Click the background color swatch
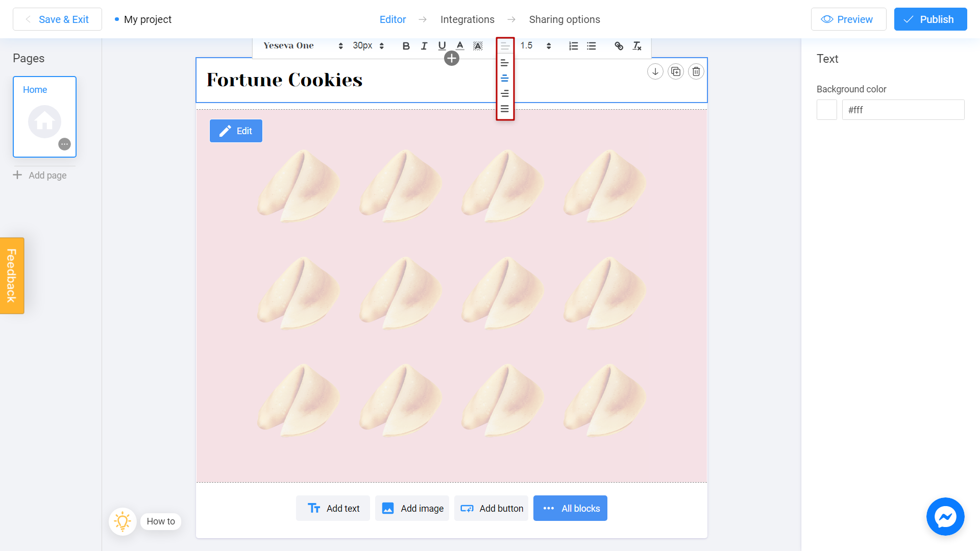980x551 pixels. 826,109
